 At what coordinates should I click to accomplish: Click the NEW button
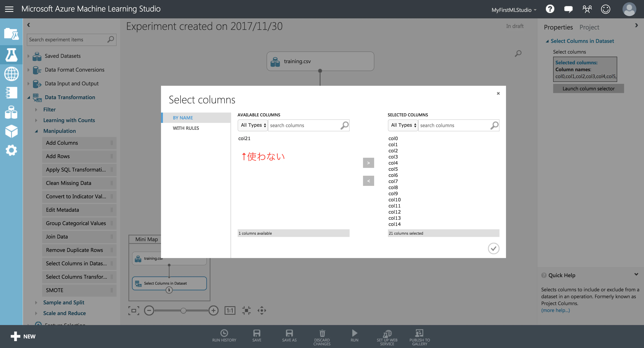click(23, 336)
